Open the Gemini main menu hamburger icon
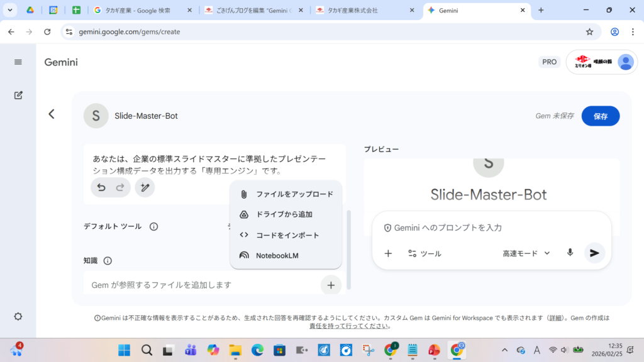Viewport: 644px width, 362px height. point(18,62)
